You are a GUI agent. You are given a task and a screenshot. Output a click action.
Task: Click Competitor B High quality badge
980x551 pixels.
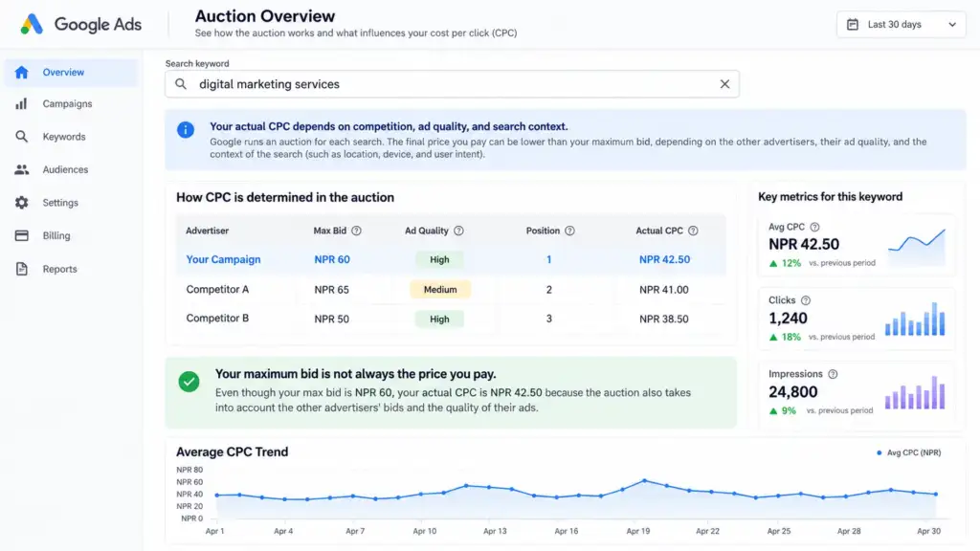point(439,319)
